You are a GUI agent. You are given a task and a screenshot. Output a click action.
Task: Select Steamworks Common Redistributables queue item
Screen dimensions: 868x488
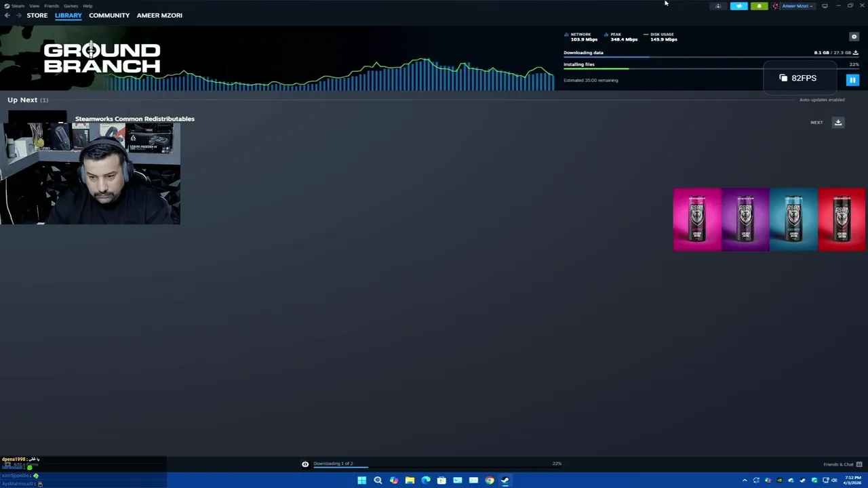pyautogui.click(x=135, y=119)
